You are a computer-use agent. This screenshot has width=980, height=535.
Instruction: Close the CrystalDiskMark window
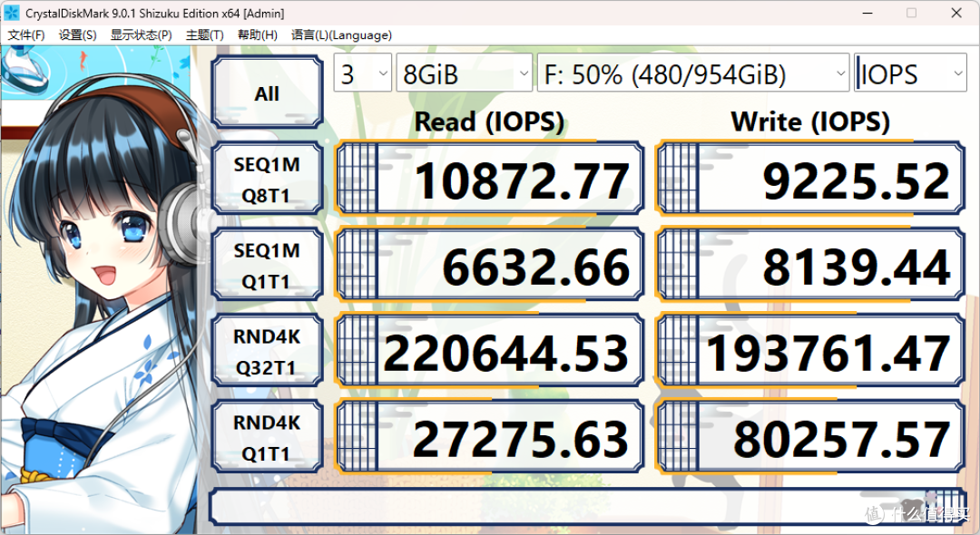(x=956, y=13)
